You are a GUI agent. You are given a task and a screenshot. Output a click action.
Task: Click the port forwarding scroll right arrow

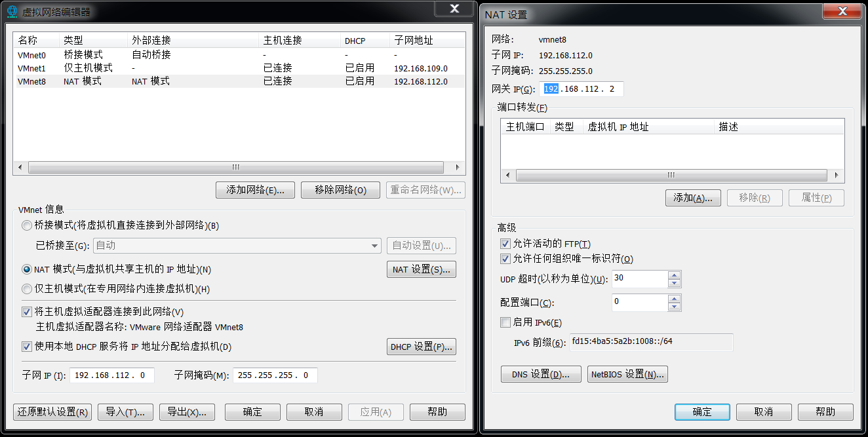(x=837, y=176)
